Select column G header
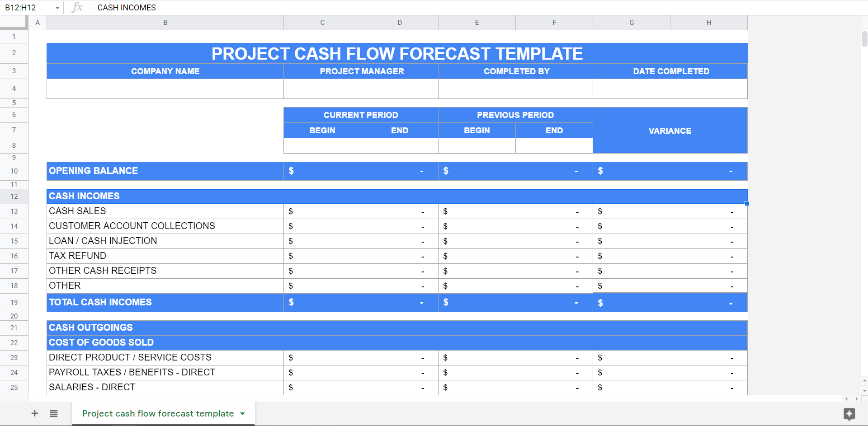 tap(632, 23)
